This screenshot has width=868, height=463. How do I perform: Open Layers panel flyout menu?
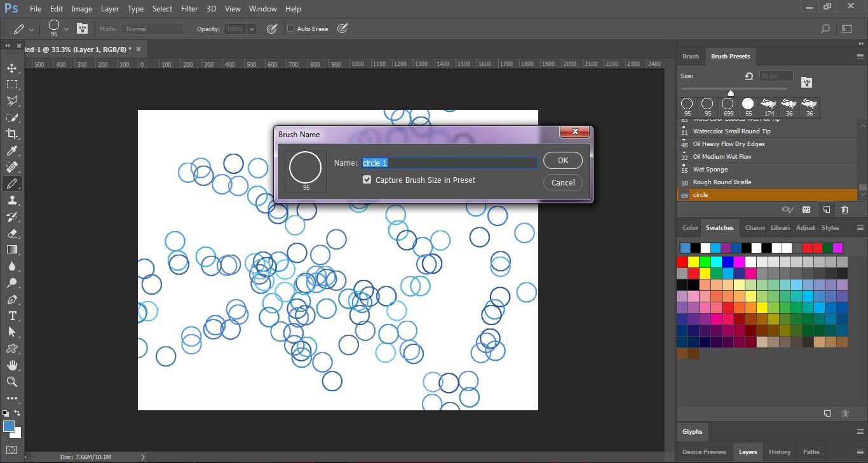pyautogui.click(x=860, y=452)
